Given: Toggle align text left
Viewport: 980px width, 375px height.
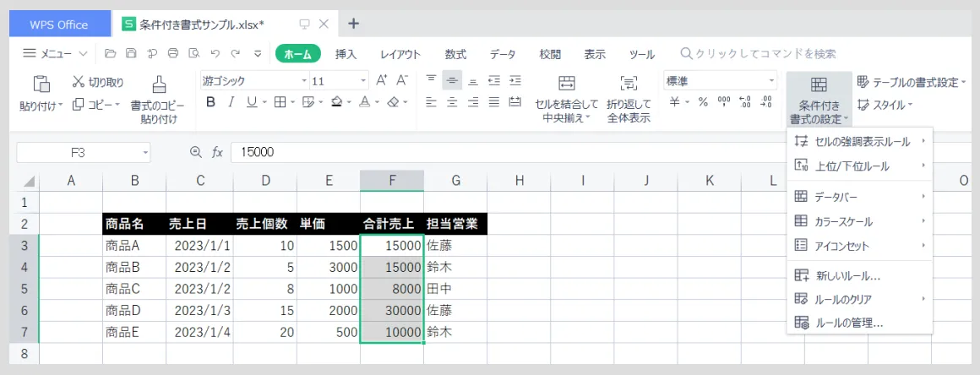Looking at the screenshot, I should tap(431, 102).
